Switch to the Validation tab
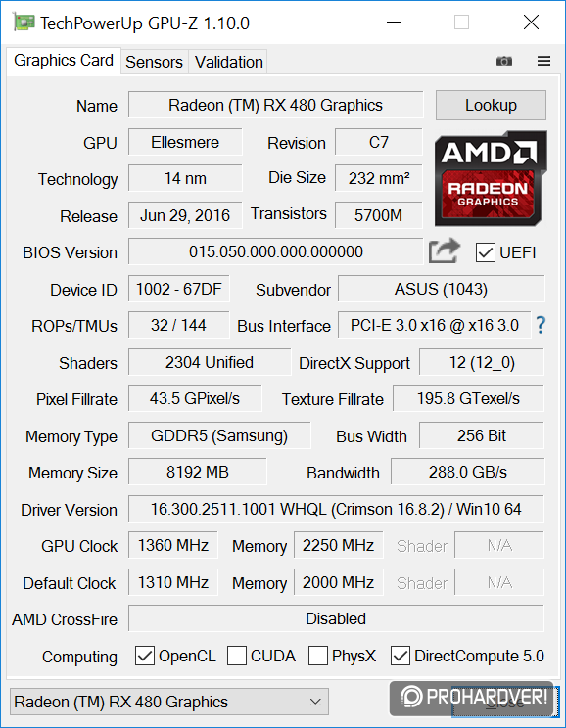This screenshot has height=728, width=566. [228, 62]
